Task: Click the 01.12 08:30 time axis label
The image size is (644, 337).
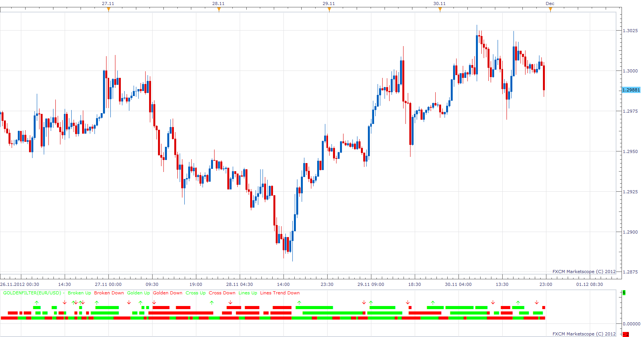Action: (589, 284)
